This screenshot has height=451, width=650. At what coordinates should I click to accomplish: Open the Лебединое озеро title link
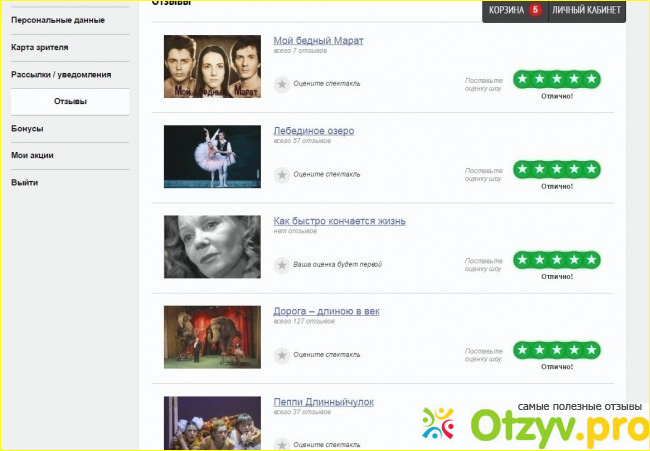coord(313,131)
